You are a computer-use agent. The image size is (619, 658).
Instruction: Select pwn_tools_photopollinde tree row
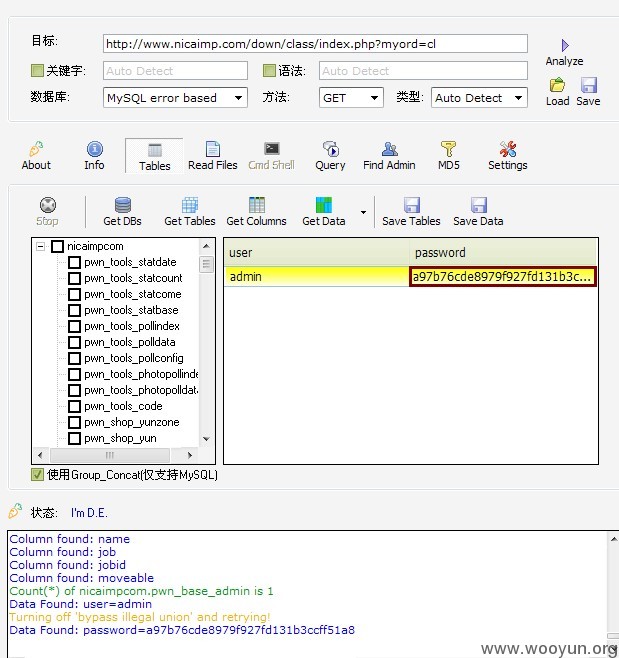141,374
